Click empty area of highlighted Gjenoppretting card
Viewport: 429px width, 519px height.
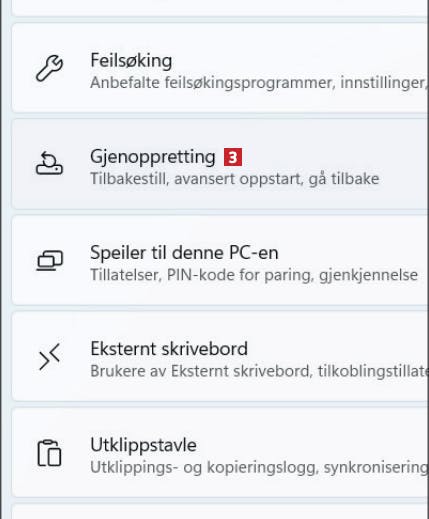tap(333, 157)
